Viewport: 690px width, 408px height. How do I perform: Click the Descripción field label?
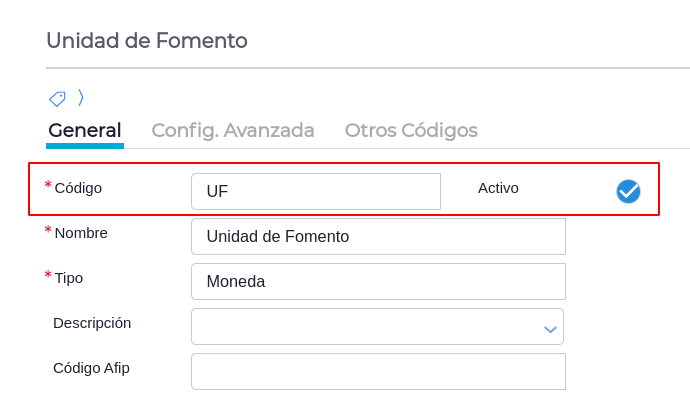click(92, 323)
